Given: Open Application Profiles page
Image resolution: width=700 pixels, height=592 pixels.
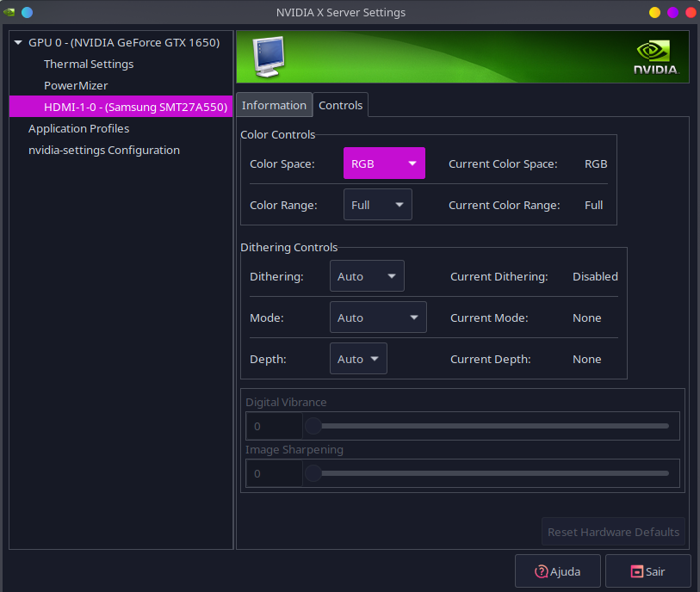Looking at the screenshot, I should tap(79, 128).
